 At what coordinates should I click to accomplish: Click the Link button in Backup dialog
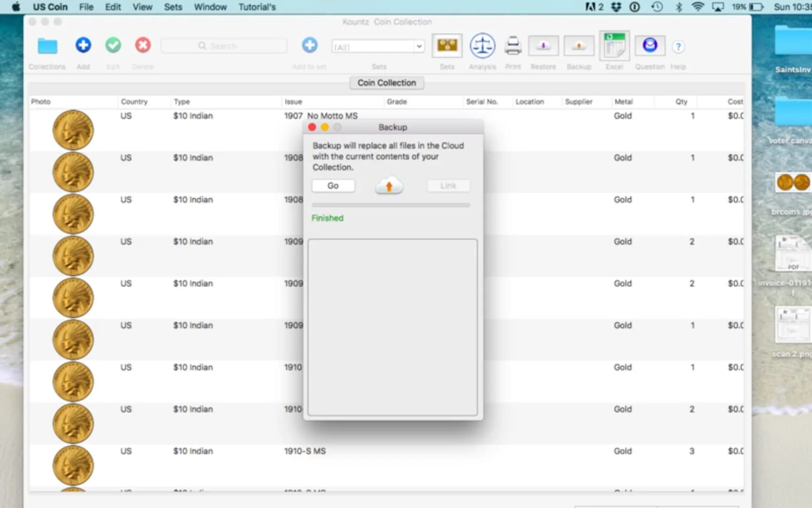448,185
